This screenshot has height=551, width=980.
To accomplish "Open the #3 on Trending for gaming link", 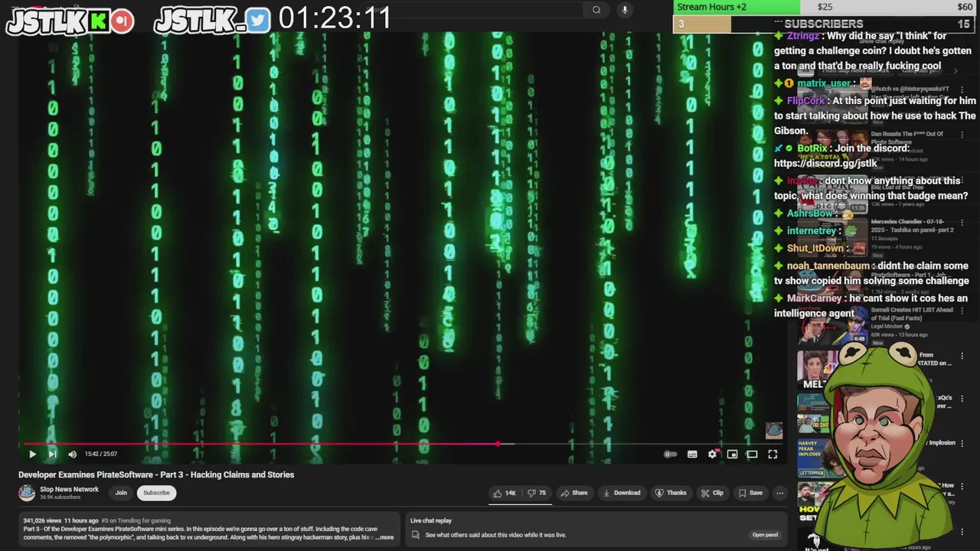I will [136, 521].
